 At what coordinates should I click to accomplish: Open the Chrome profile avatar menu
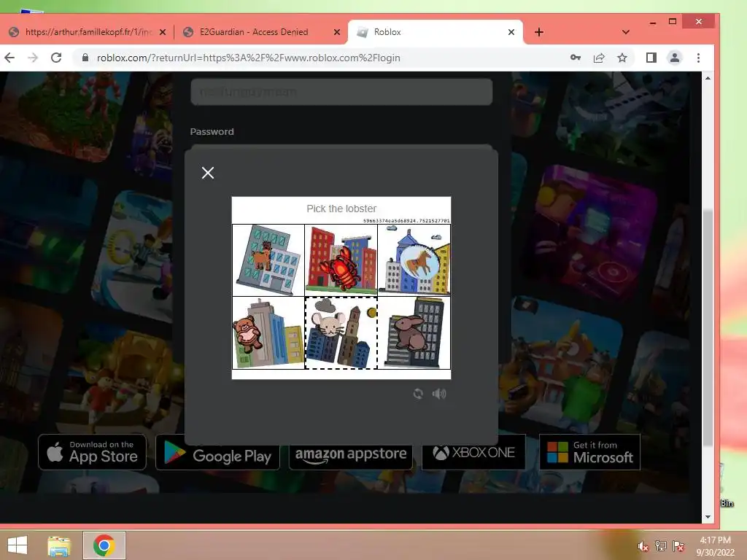coord(675,58)
